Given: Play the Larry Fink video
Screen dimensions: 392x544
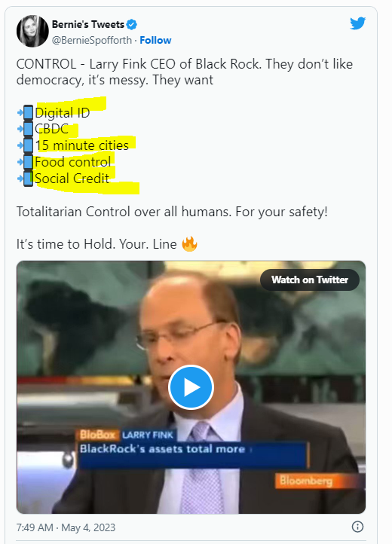Looking at the screenshot, I should [x=191, y=387].
